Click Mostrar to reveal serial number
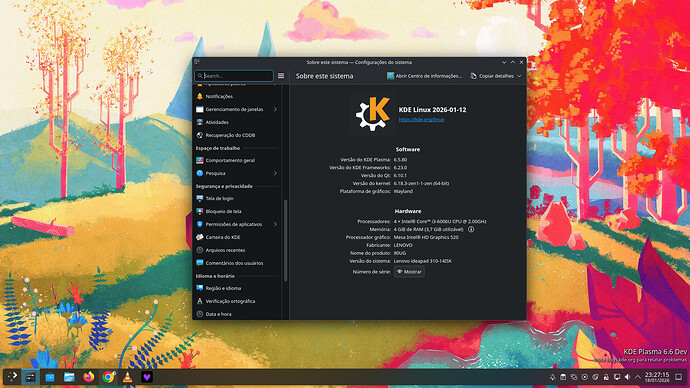 [x=409, y=272]
